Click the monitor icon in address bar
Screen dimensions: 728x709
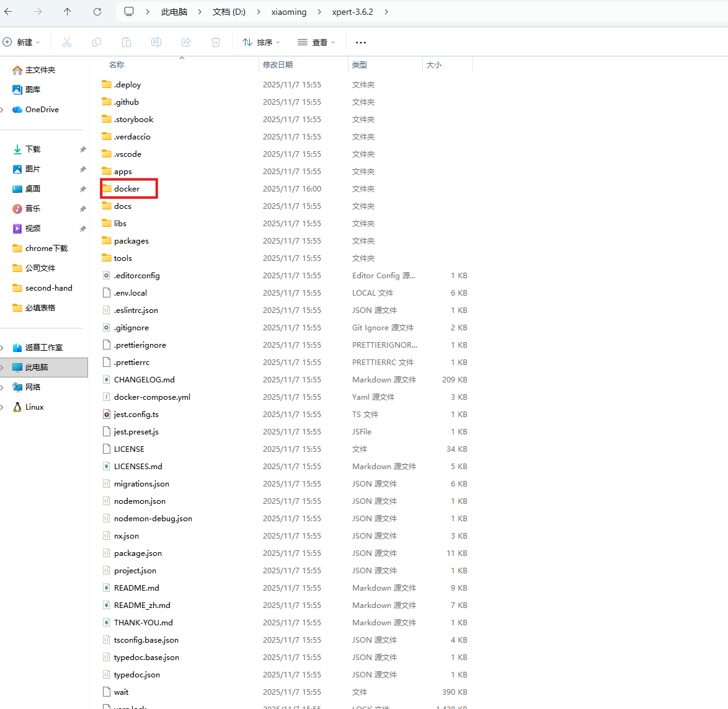click(129, 12)
